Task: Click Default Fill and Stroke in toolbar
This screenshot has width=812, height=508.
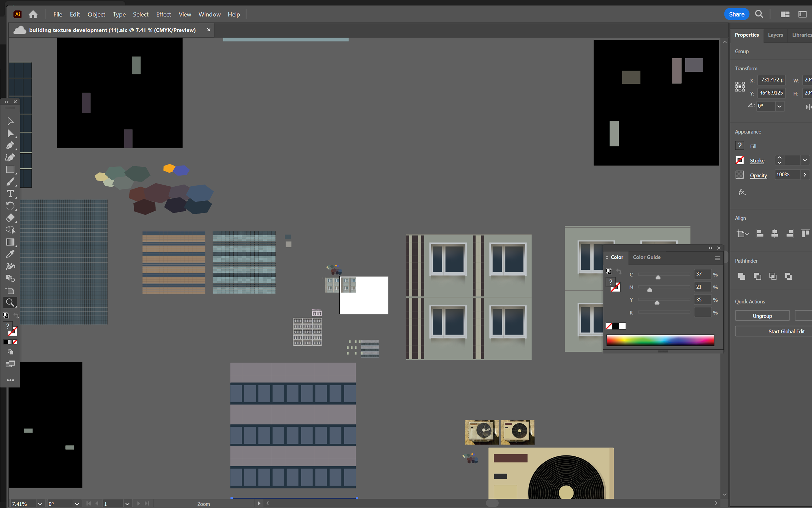Action: [6, 315]
